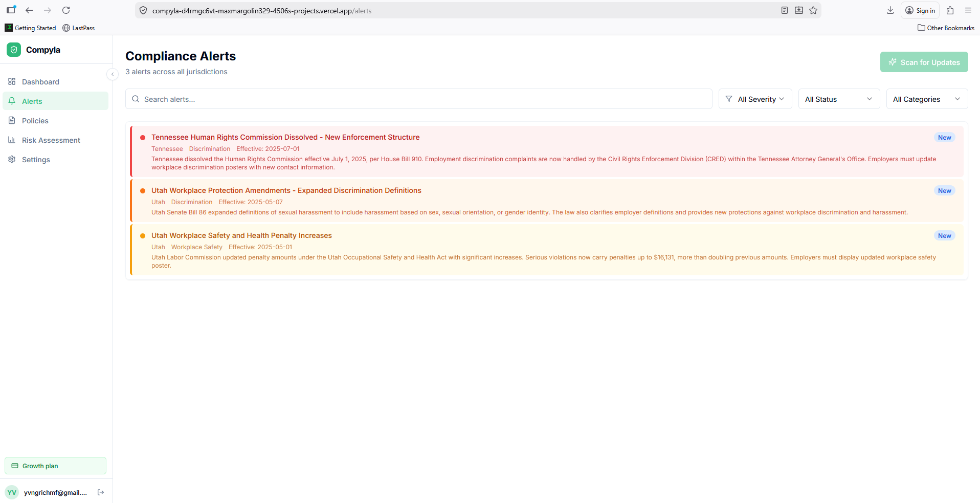The width and height of the screenshot is (980, 503).
Task: Click the browser back arrow
Action: 29,10
